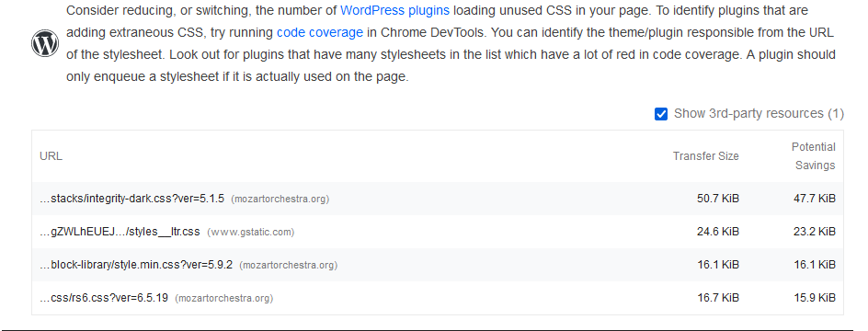Click the Potential Savings column header
This screenshot has height=331, width=868.
(813, 156)
